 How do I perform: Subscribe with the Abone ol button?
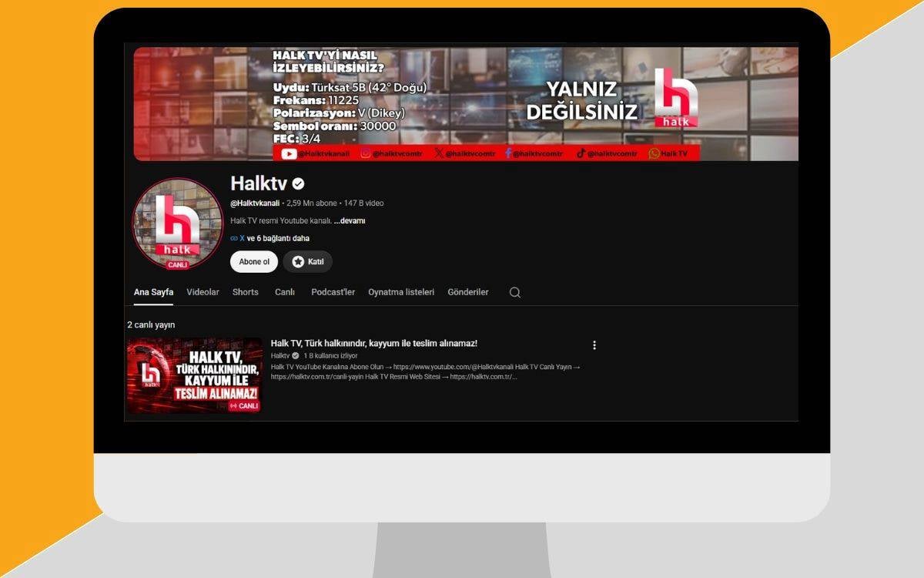[254, 261]
